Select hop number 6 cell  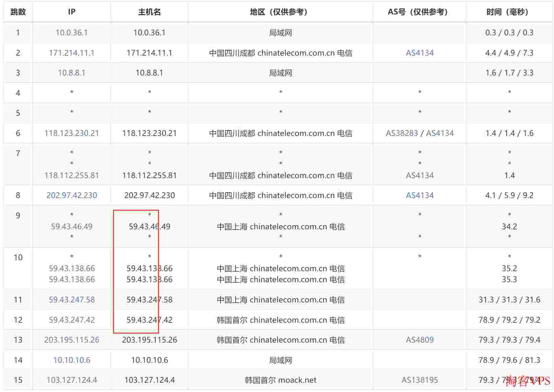(x=18, y=133)
